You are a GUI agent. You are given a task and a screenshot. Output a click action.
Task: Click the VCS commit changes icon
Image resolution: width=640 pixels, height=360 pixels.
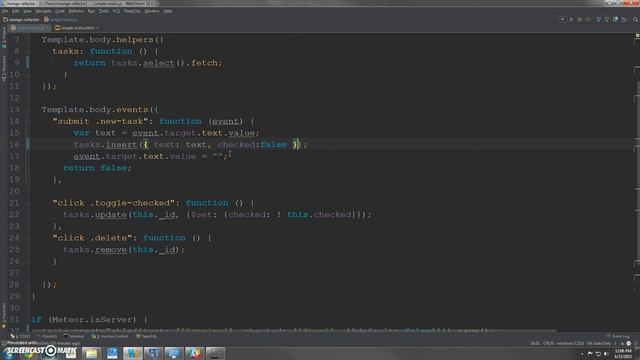607,19
